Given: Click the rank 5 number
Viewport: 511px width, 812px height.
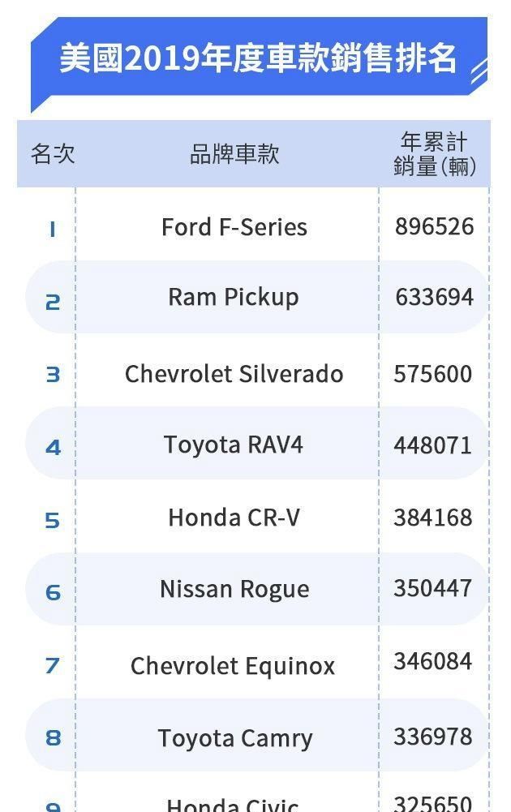Looking at the screenshot, I should point(53,520).
